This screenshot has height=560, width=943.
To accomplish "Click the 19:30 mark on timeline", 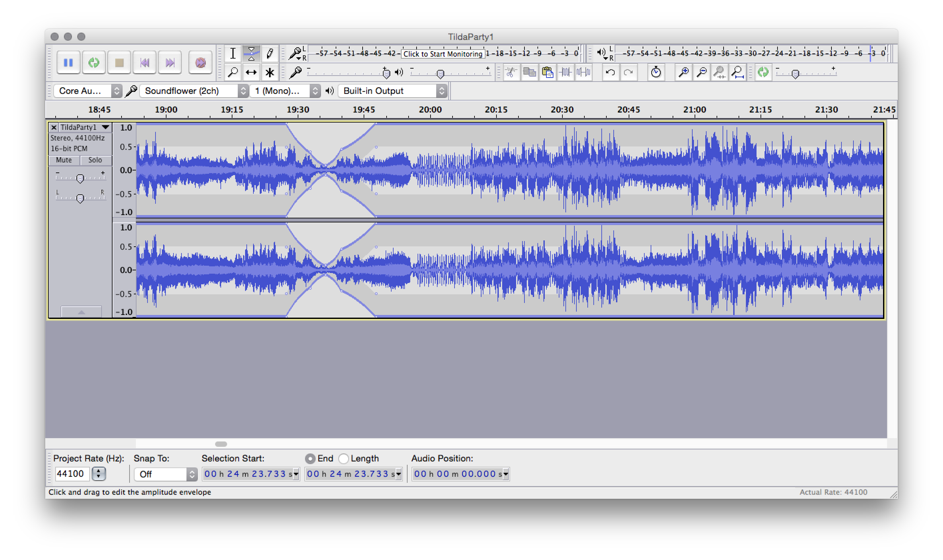I will 298,110.
